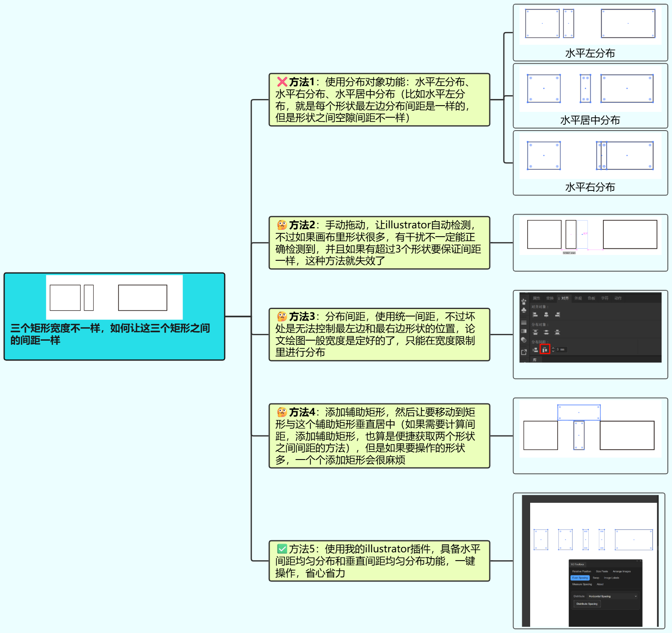This screenshot has height=633, width=672.
Task: Click the Distribute: label in SCI Toolbox
Action: (x=579, y=596)
